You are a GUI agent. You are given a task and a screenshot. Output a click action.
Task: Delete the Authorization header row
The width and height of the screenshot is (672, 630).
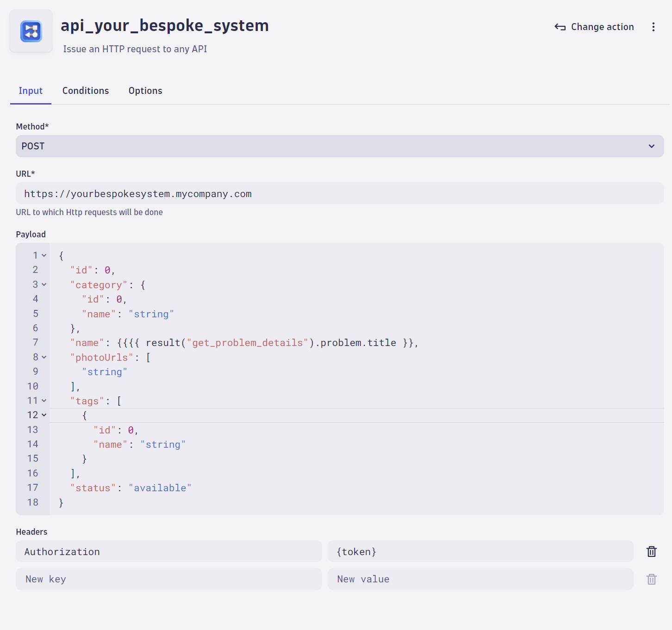tap(652, 551)
